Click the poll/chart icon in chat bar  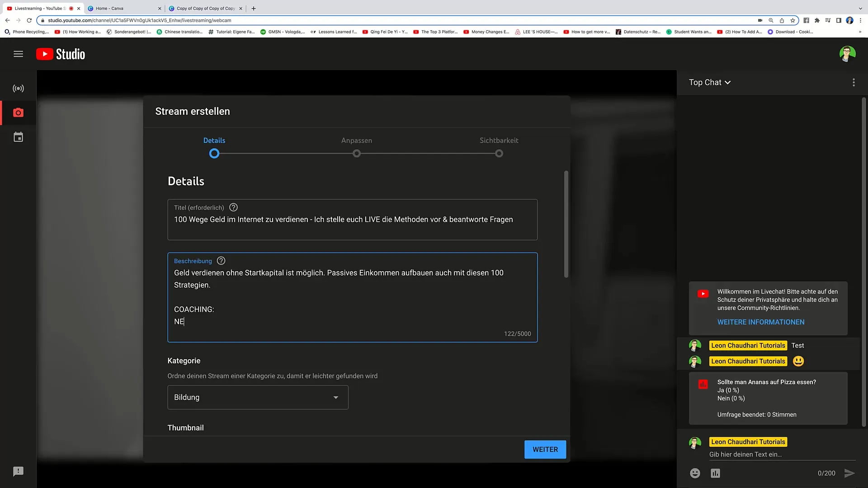tap(715, 473)
